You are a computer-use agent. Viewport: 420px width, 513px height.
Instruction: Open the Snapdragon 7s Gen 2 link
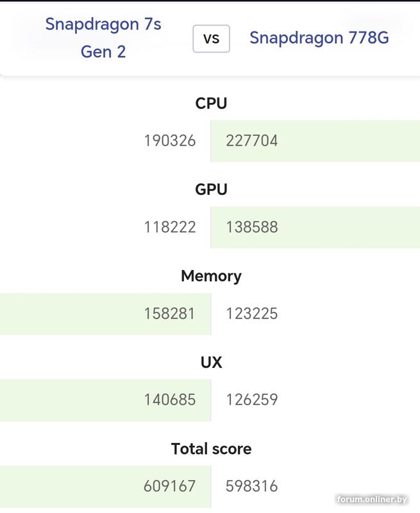pos(103,38)
